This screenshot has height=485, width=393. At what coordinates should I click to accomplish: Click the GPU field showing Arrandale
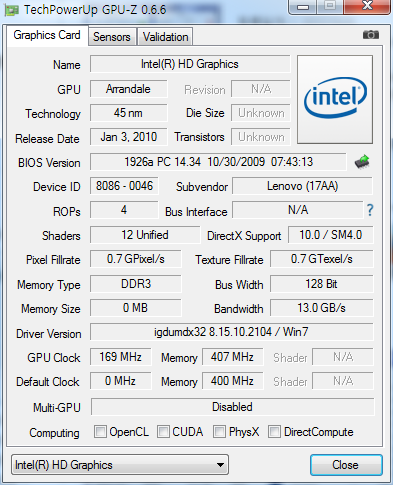128,89
